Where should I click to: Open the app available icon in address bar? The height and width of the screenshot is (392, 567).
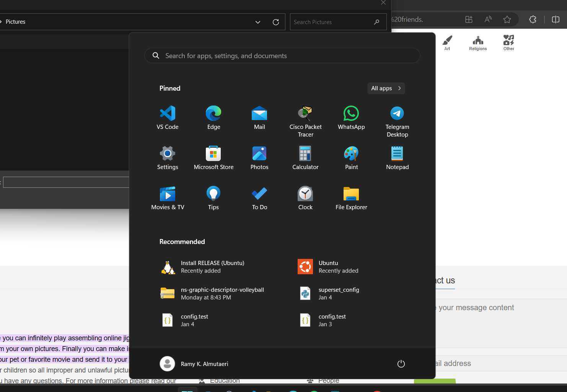[469, 20]
